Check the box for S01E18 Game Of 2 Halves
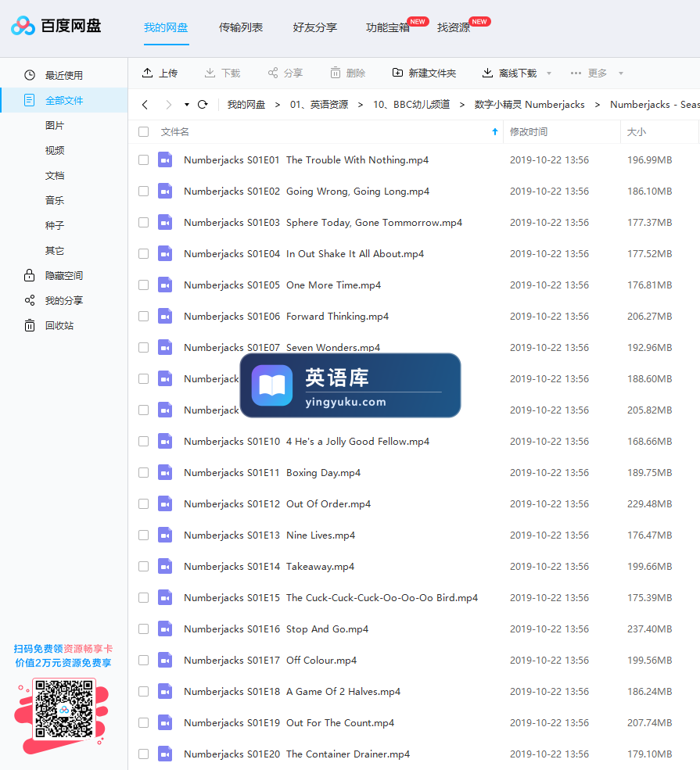The width and height of the screenshot is (700, 770). tap(143, 691)
